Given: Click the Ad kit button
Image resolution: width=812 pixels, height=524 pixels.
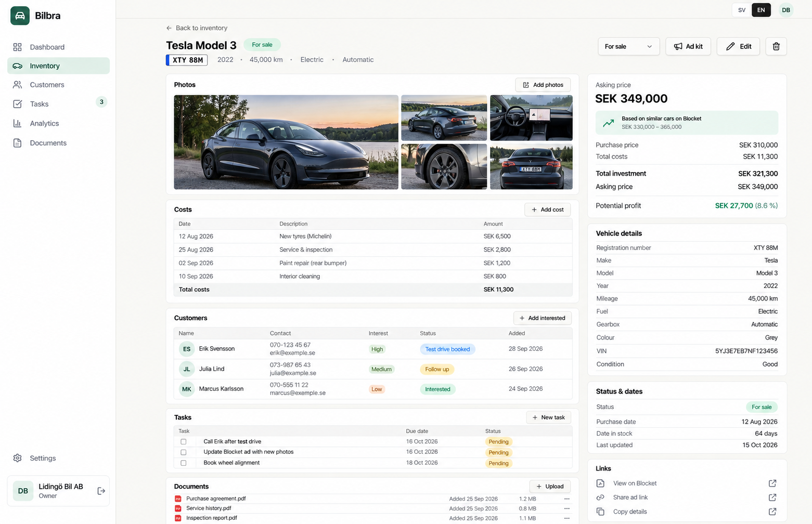Looking at the screenshot, I should point(688,46).
